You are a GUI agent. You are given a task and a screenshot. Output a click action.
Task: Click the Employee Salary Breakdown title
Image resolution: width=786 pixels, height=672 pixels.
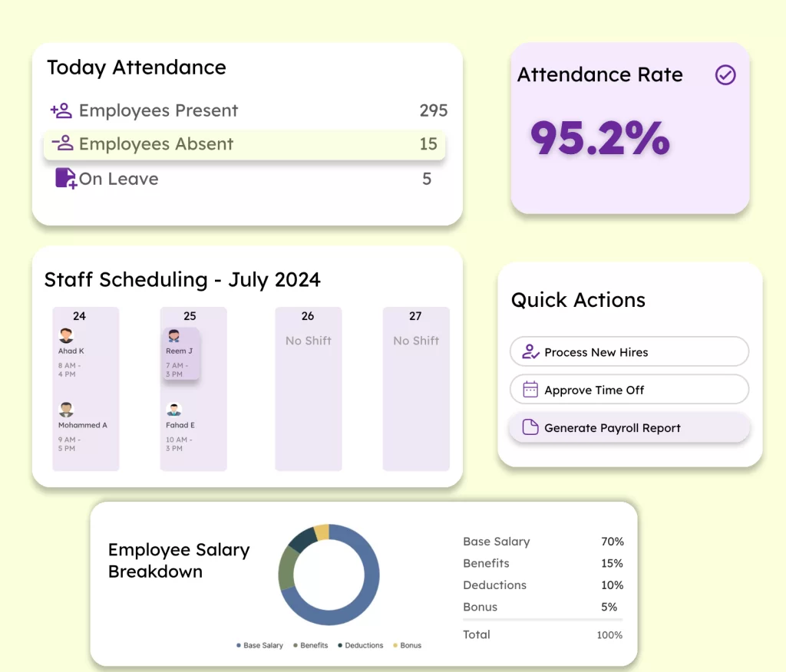point(178,560)
